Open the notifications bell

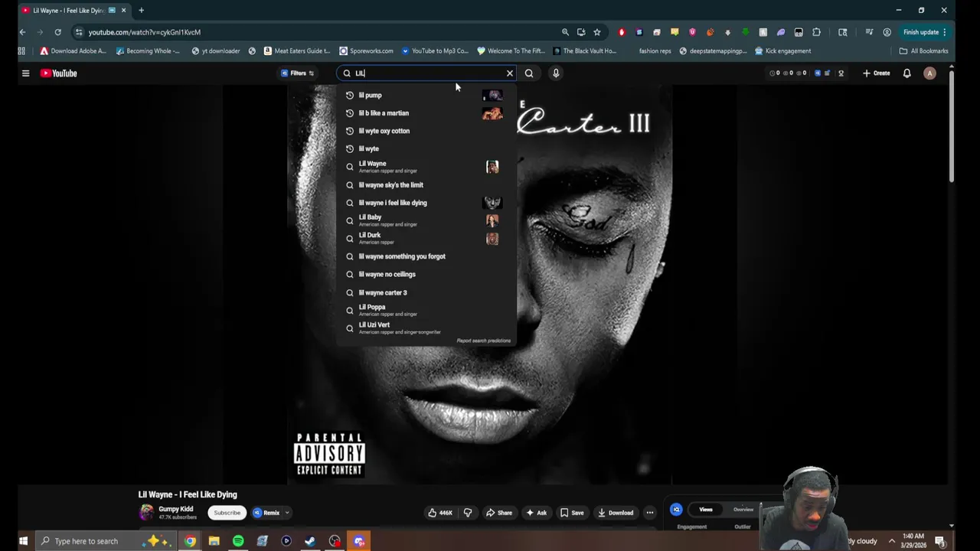906,73
